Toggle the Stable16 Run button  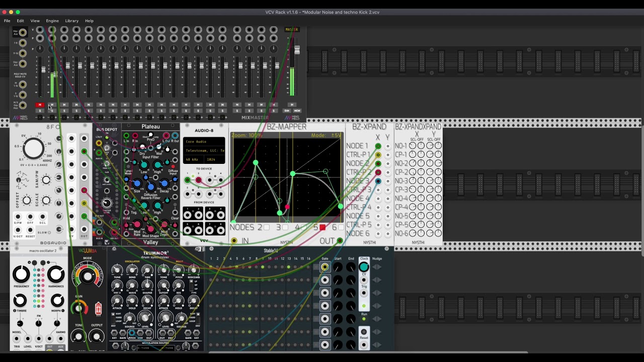click(364, 319)
